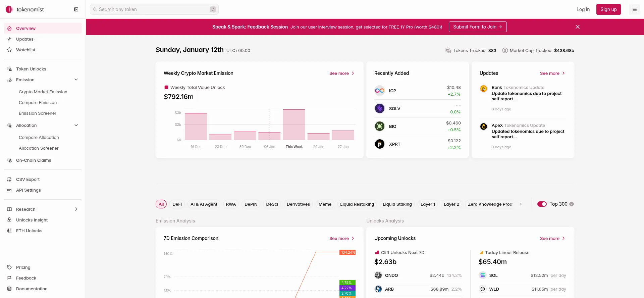Select the RWA category filter

(x=231, y=204)
